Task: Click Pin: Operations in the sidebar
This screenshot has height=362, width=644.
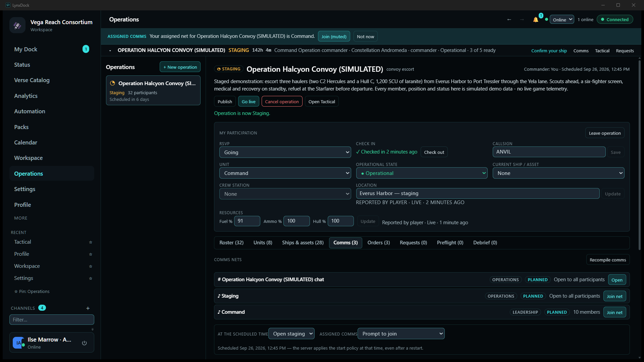Action: coord(32,292)
